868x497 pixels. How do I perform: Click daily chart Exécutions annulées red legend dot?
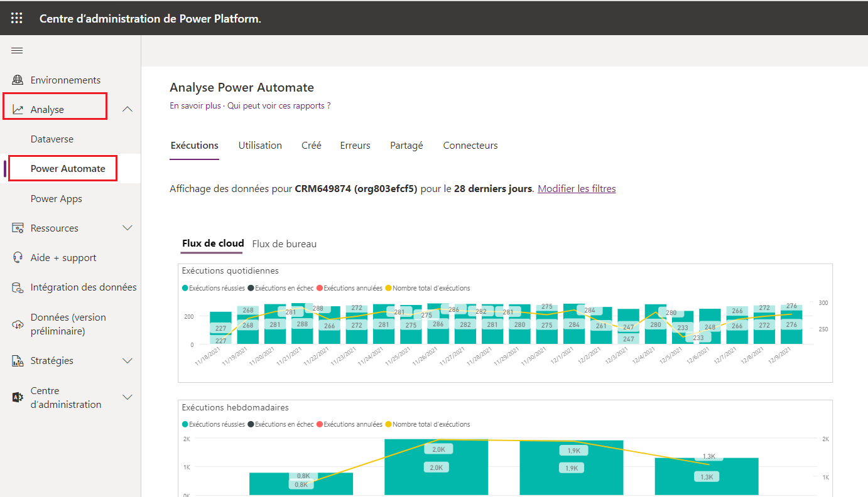[320, 289]
